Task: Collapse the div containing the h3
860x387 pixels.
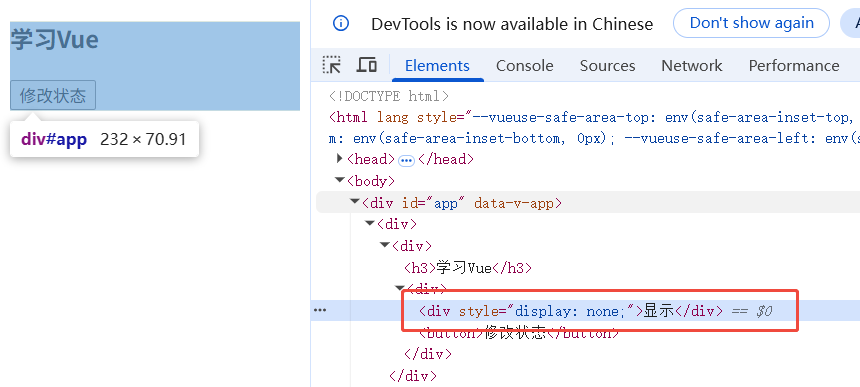Action: [x=384, y=245]
